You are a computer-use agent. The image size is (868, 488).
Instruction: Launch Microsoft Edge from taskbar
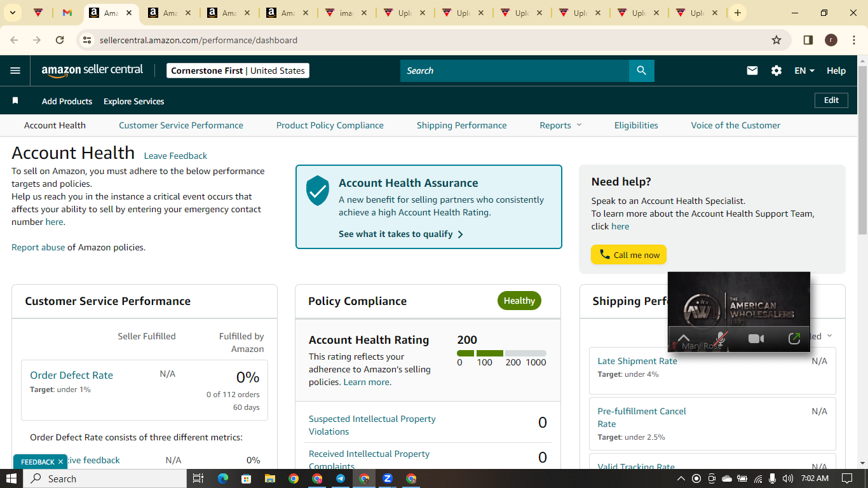click(222, 478)
